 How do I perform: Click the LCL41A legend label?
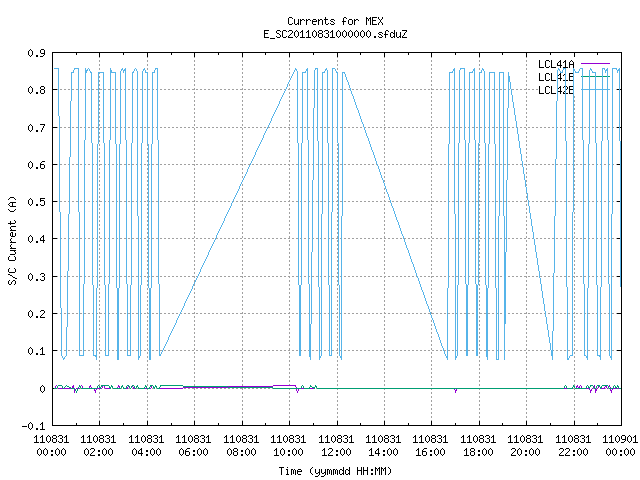pyautogui.click(x=556, y=64)
